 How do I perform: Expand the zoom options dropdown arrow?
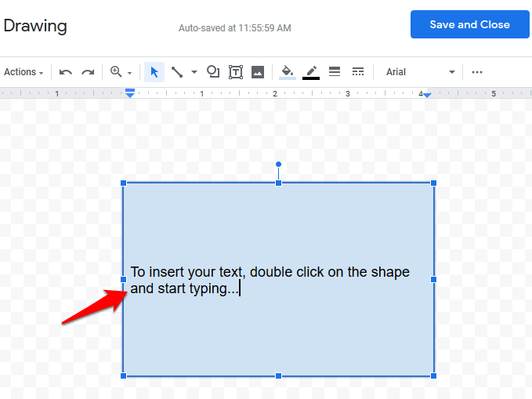click(129, 73)
